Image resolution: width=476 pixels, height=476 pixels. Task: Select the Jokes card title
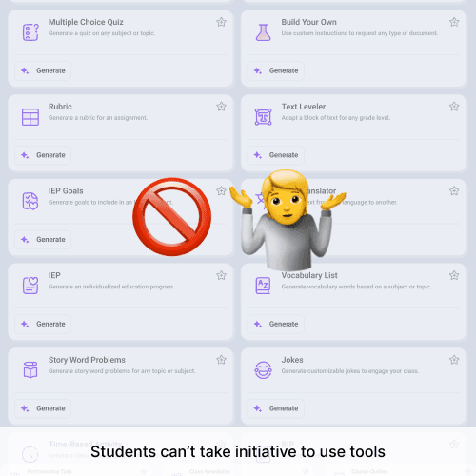coord(292,360)
